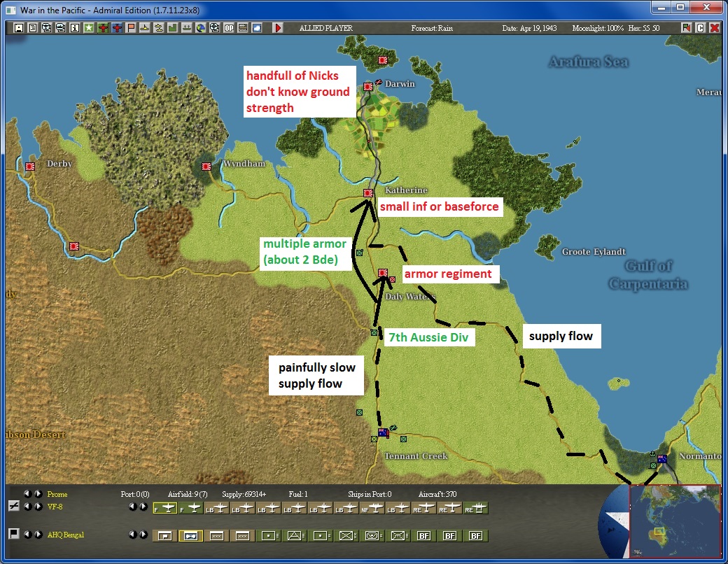The width and height of the screenshot is (728, 564).
Task: Select the Australian flag base at Tennant Creek
Action: tap(383, 432)
